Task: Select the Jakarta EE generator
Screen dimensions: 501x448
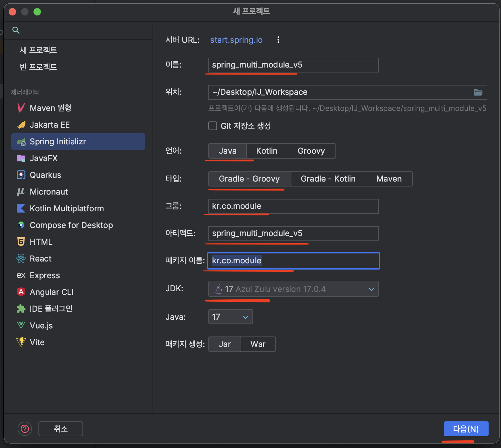Action: [x=50, y=125]
